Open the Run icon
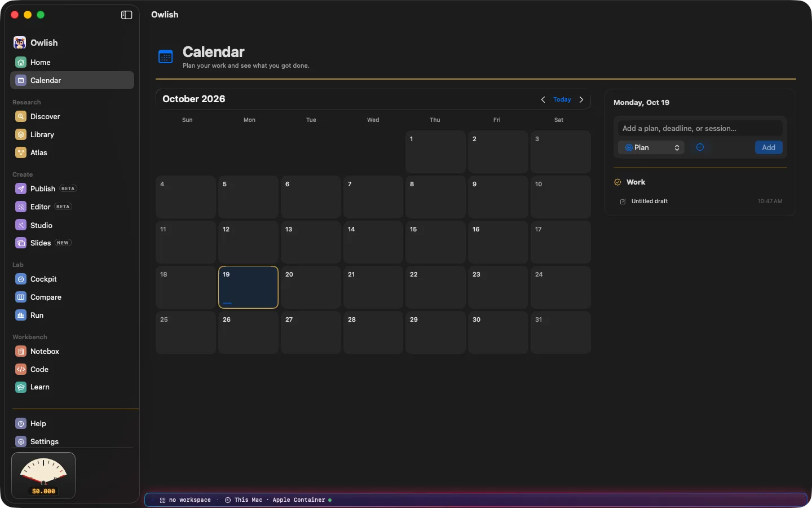The width and height of the screenshot is (812, 508). pyautogui.click(x=21, y=315)
